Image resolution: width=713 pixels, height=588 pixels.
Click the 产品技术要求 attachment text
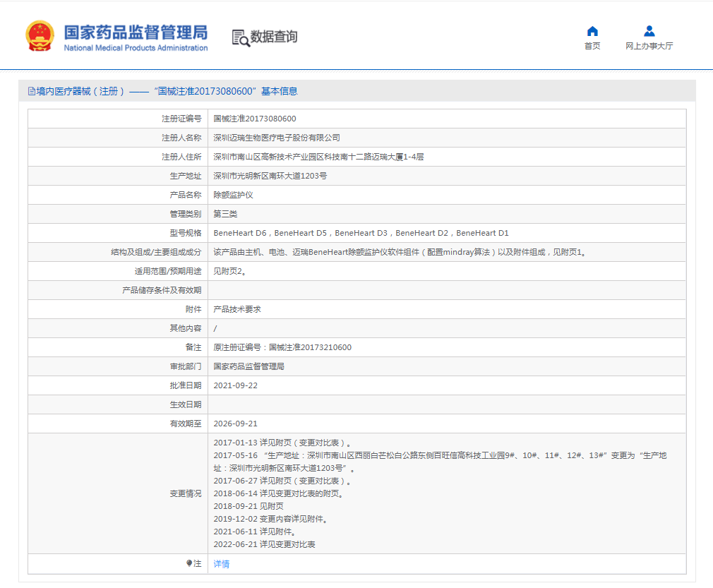[237, 309]
